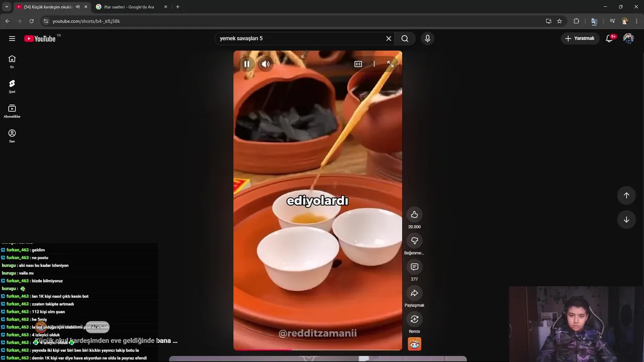Open the notifications bell

point(609,38)
